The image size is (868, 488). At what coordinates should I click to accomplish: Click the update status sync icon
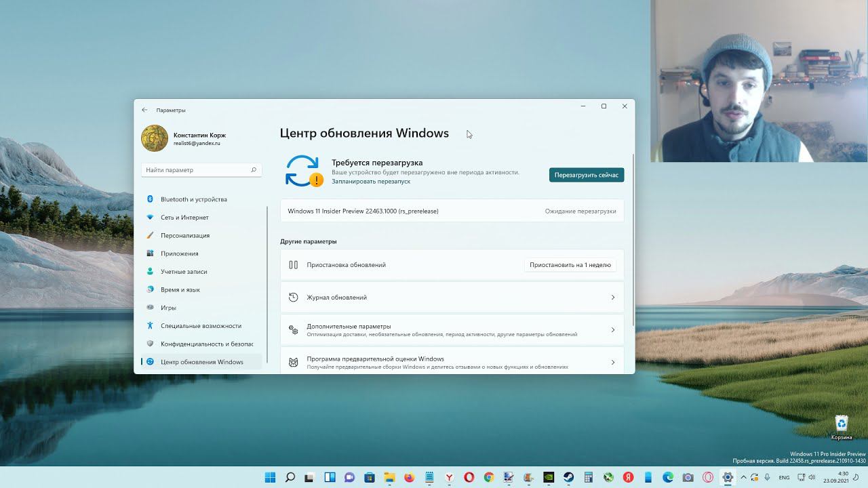tap(303, 171)
